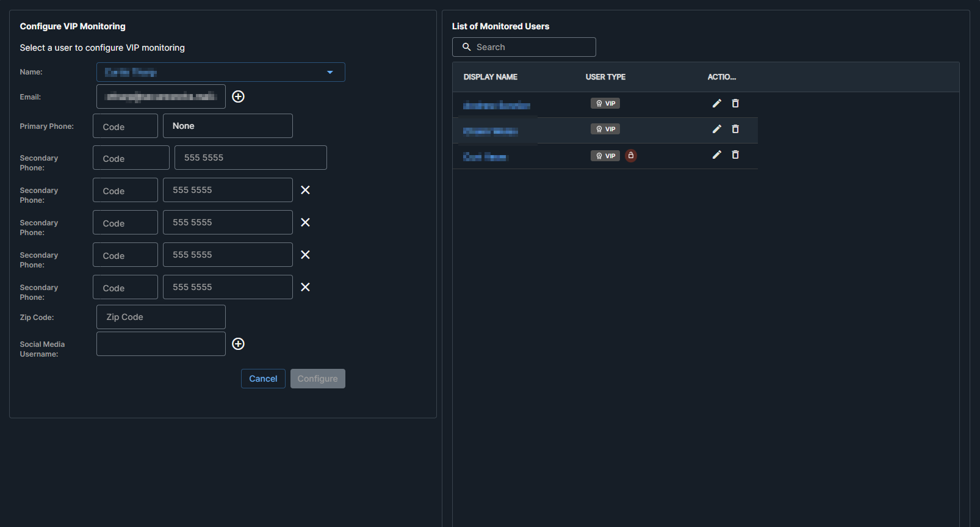This screenshot has width=980, height=527.
Task: Click trash icon for second monitored user
Action: (735, 129)
